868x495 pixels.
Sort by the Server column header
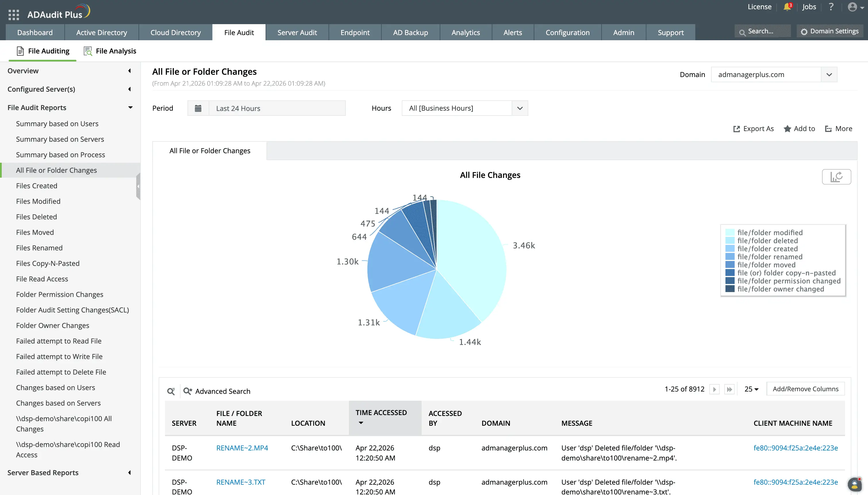[184, 423]
